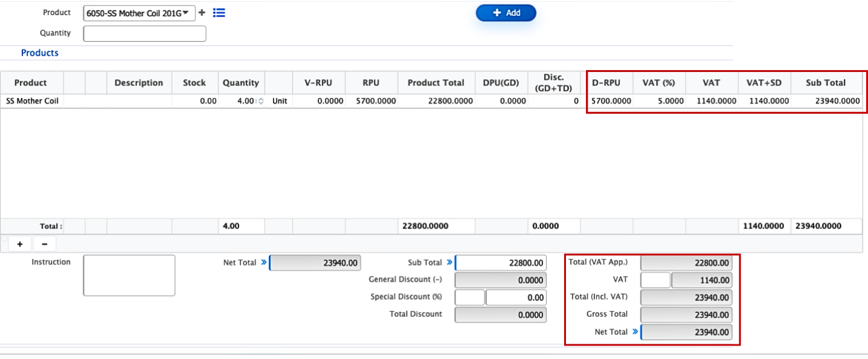Click the Quantity input field
Viewport: 868px width, 359px height.
tap(144, 34)
